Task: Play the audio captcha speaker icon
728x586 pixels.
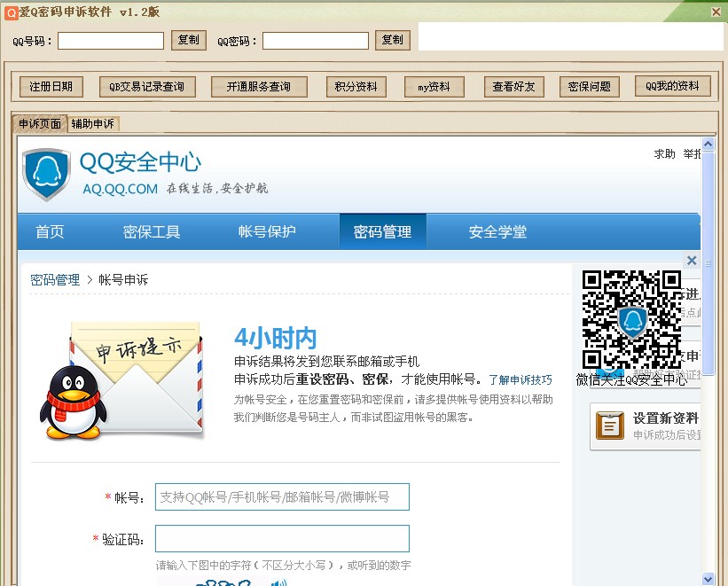Action: [x=279, y=582]
